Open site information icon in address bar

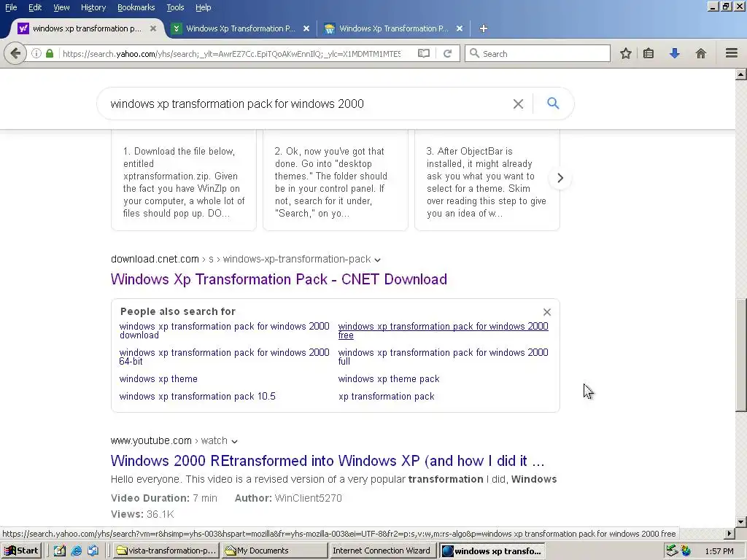click(36, 53)
